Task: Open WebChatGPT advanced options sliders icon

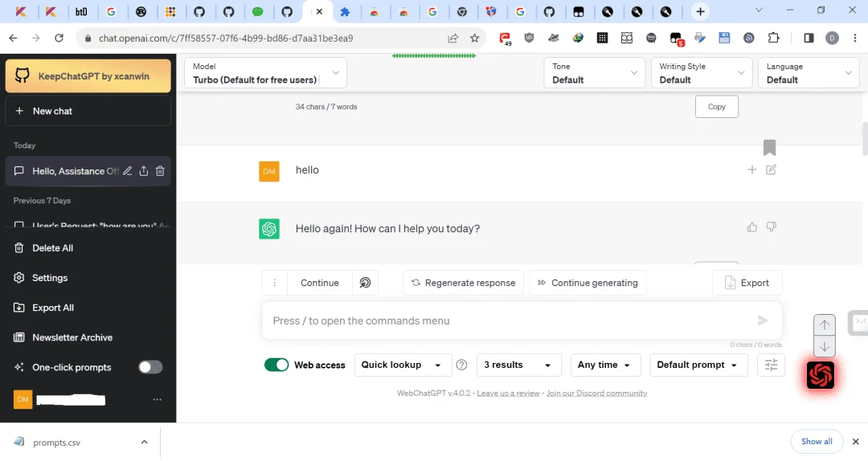Action: point(771,365)
